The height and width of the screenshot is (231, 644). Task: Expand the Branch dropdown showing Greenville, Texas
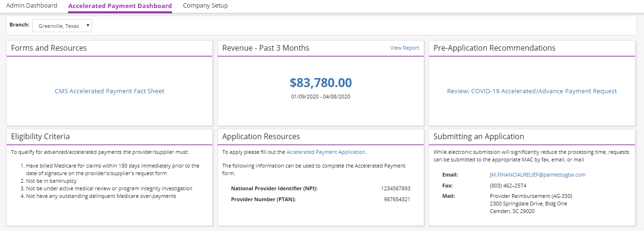62,26
